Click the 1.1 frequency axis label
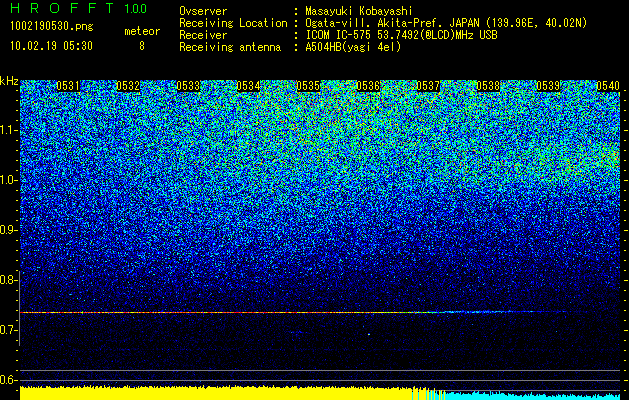 (x=8, y=130)
